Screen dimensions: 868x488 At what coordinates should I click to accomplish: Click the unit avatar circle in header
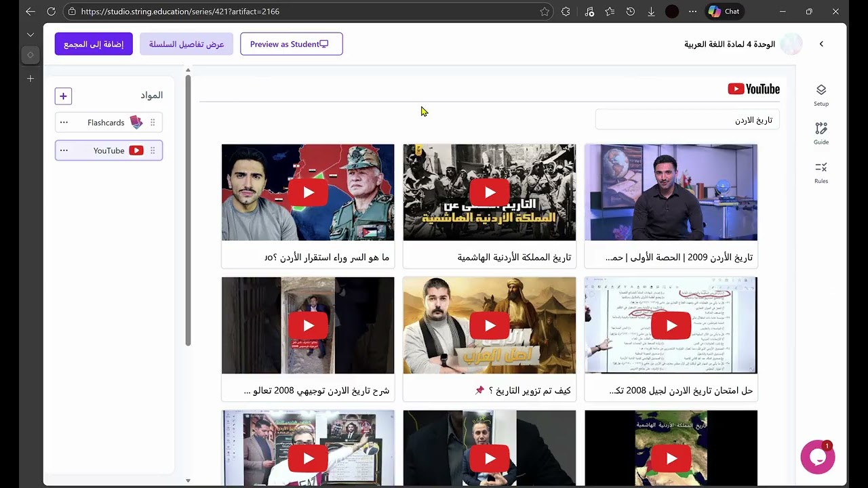[791, 44]
